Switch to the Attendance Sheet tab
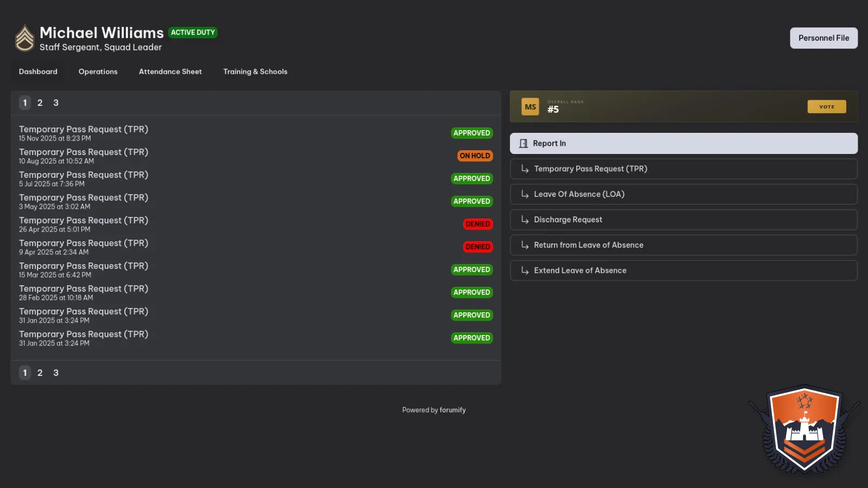The image size is (868, 488). tap(170, 72)
